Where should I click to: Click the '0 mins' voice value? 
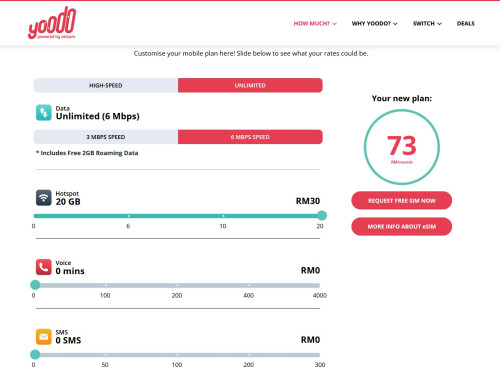coord(70,271)
